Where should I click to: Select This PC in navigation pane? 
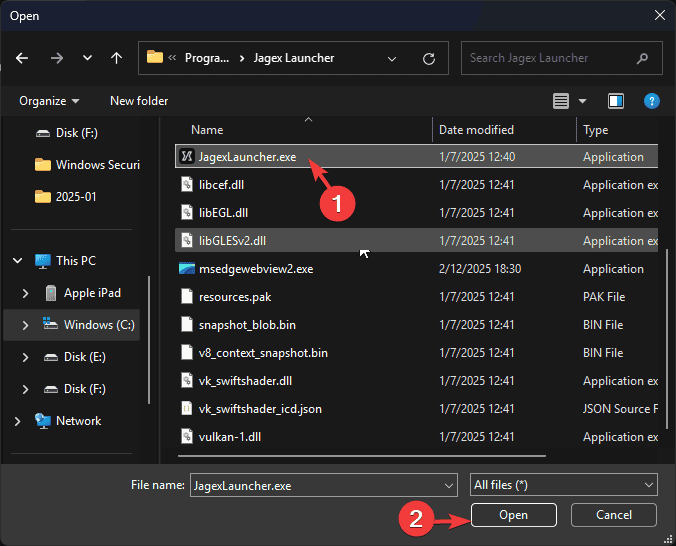pyautogui.click(x=76, y=260)
